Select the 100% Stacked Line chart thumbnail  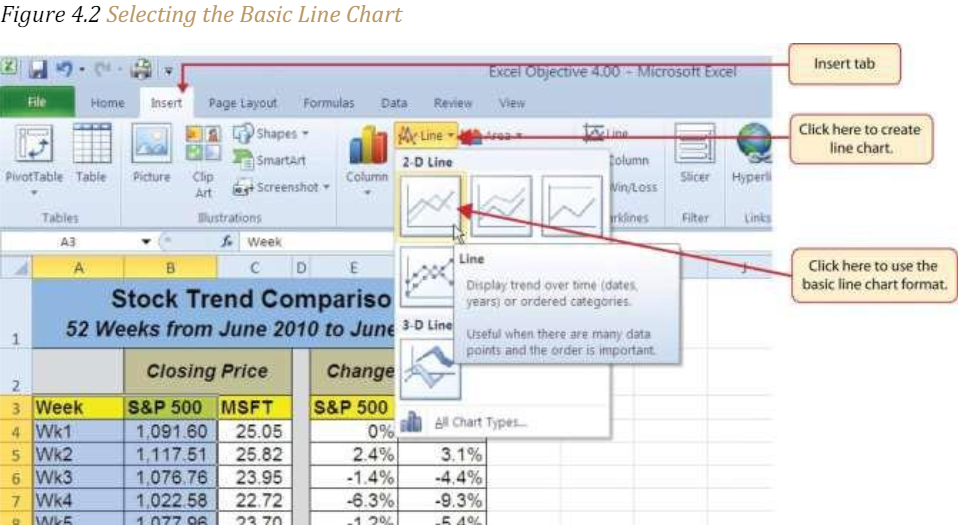[572, 206]
